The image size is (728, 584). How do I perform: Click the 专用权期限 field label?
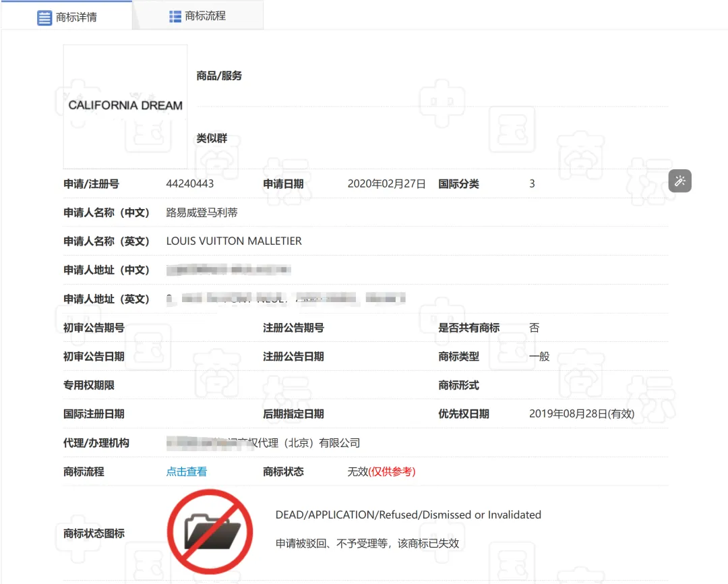89,385
